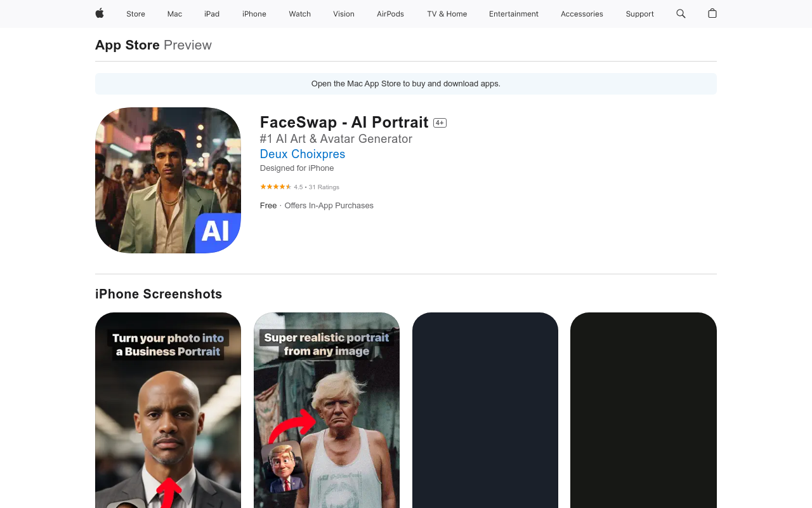Open the AirPods menu item

tap(390, 14)
